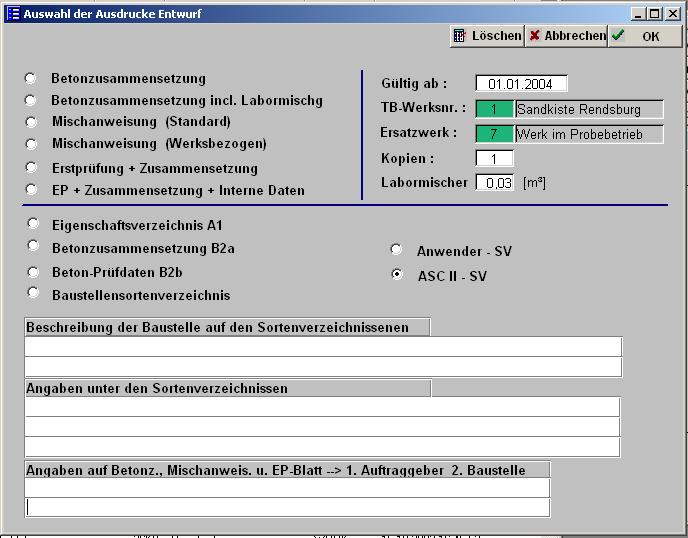Enable the Beton-Prüfdaten B2b option
This screenshot has width=688, height=538.
click(33, 271)
